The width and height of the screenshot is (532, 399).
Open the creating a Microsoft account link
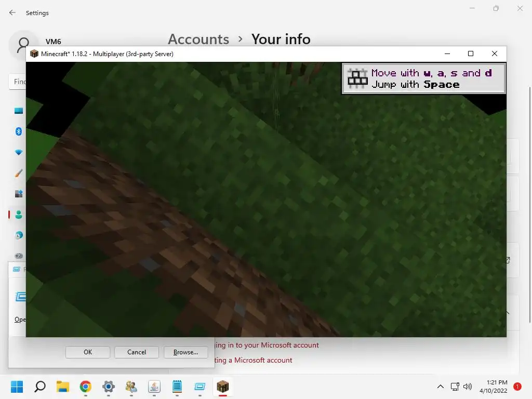click(x=253, y=360)
